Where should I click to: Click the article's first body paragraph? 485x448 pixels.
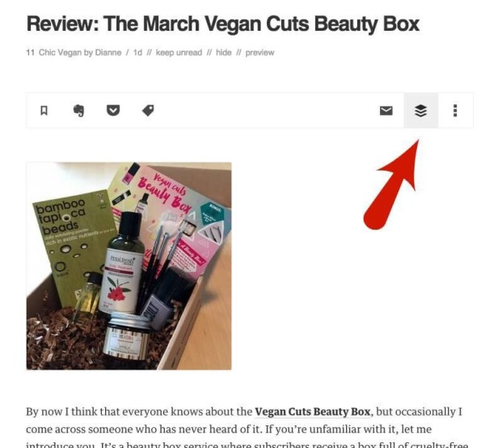[x=246, y=429]
